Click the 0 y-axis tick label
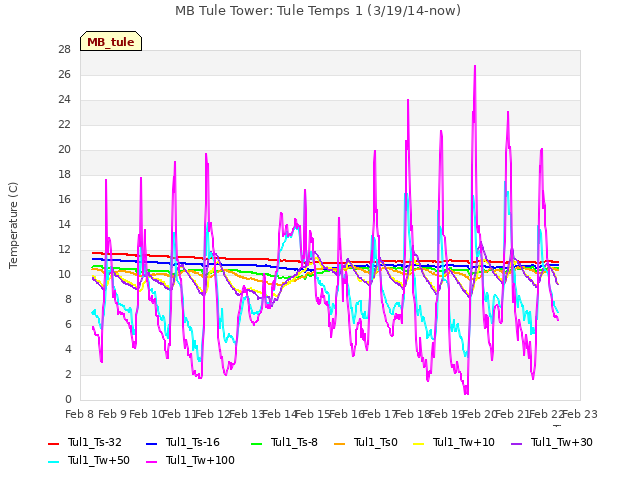Image resolution: width=640 pixels, height=480 pixels. pyautogui.click(x=68, y=399)
